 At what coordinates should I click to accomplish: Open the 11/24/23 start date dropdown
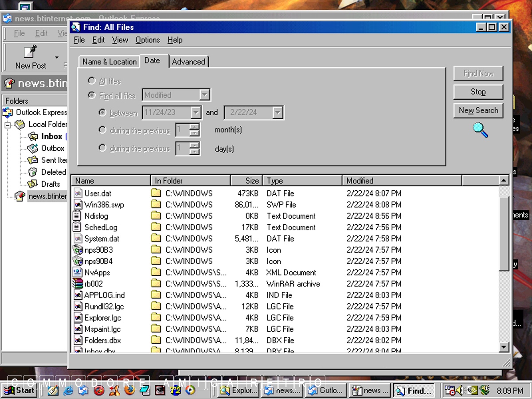click(196, 113)
